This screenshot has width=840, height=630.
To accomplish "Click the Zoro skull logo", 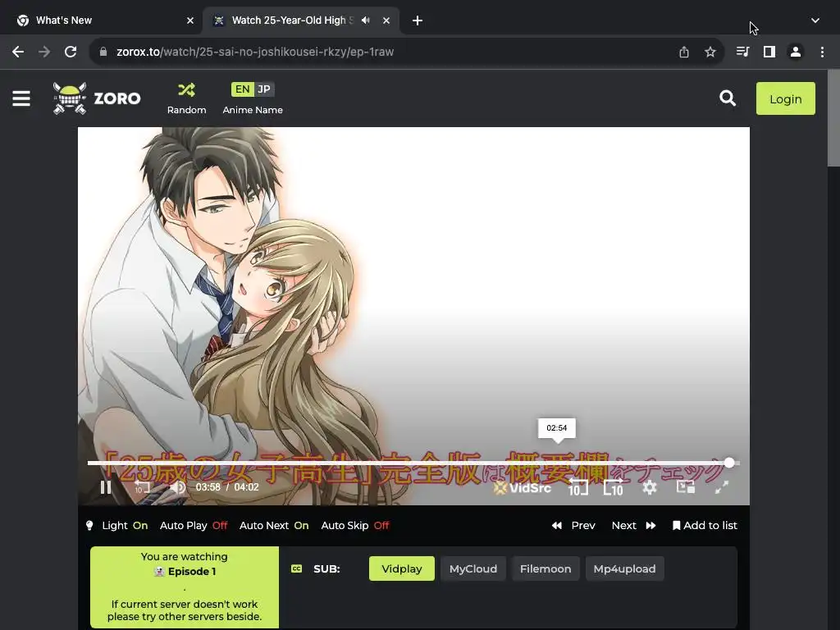I will click(70, 98).
